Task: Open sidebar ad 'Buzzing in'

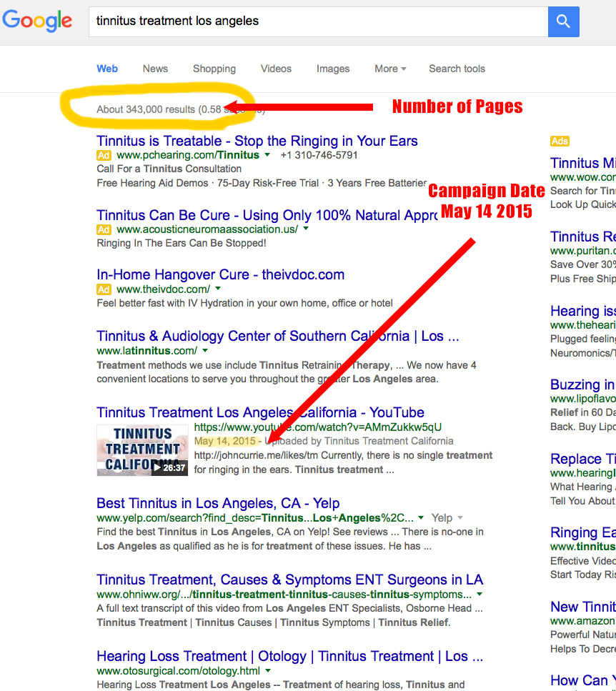Action: coord(583,384)
